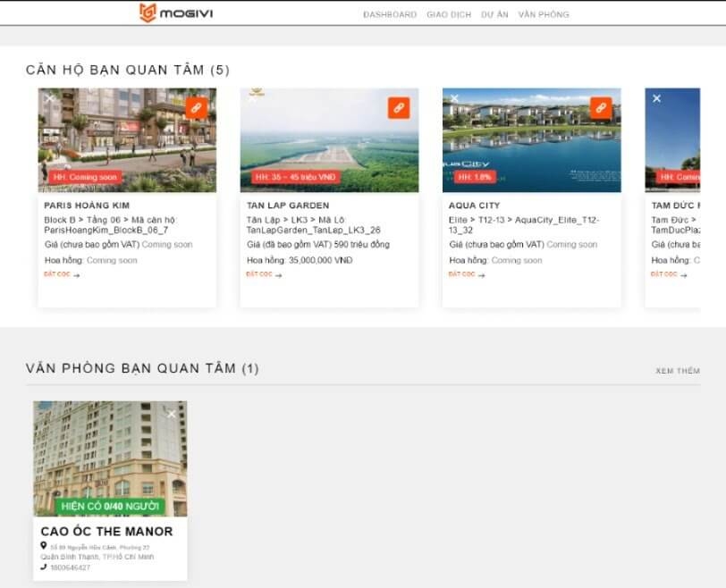The width and height of the screenshot is (726, 588).
Task: Open the Cao Ốc The Manor title
Action: click(106, 532)
